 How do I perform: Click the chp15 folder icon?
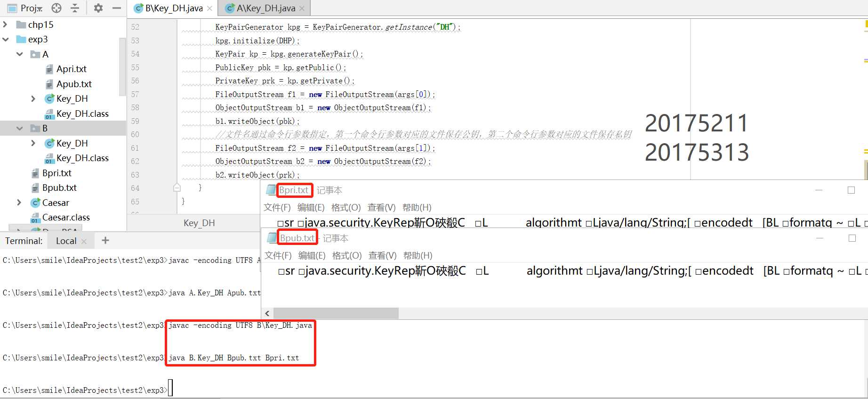tap(21, 24)
